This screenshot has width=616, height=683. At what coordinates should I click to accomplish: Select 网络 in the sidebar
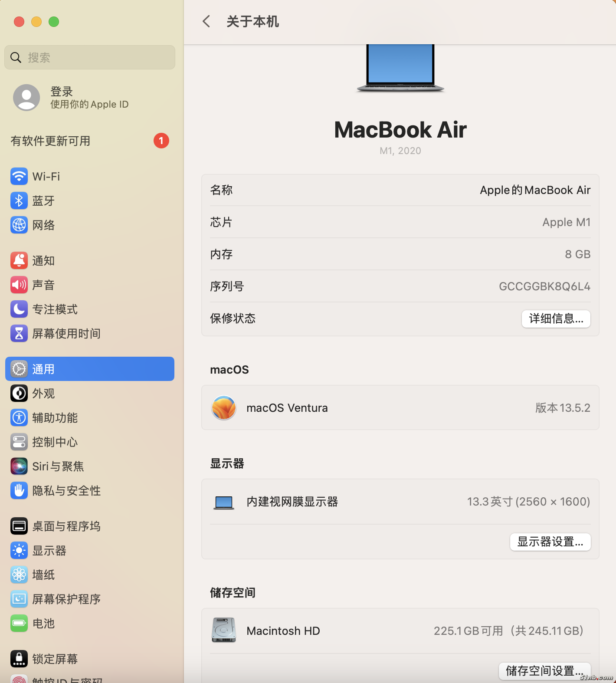pos(43,225)
